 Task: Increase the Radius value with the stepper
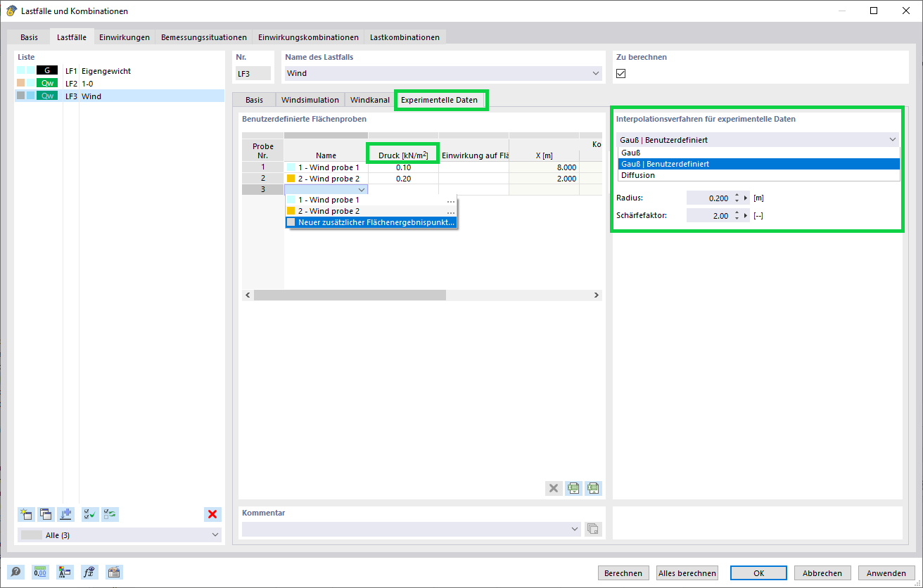(x=736, y=194)
